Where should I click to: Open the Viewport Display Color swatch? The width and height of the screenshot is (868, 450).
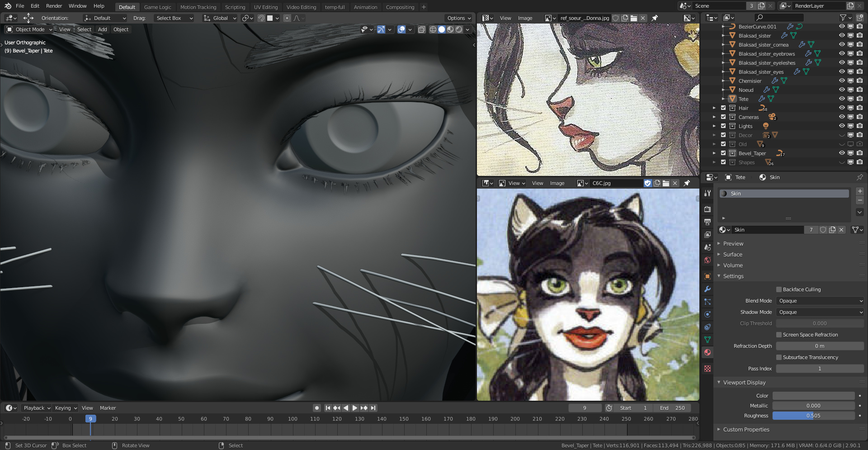pos(813,396)
